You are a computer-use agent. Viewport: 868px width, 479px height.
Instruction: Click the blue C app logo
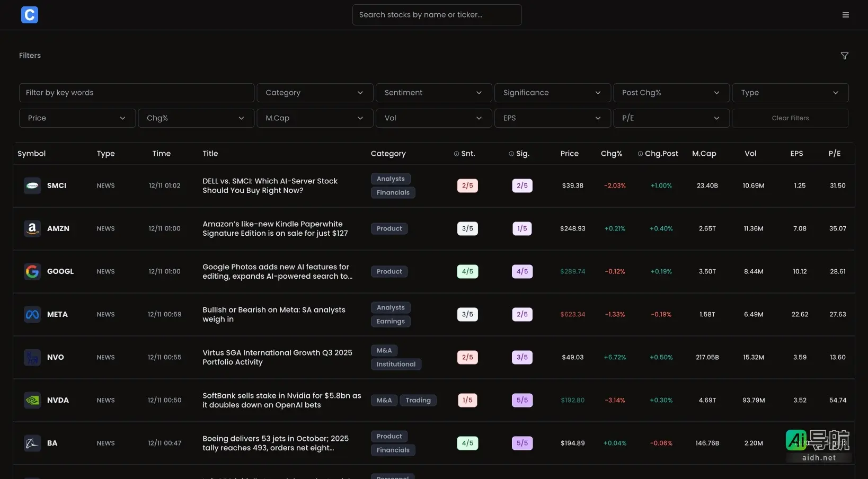click(30, 15)
